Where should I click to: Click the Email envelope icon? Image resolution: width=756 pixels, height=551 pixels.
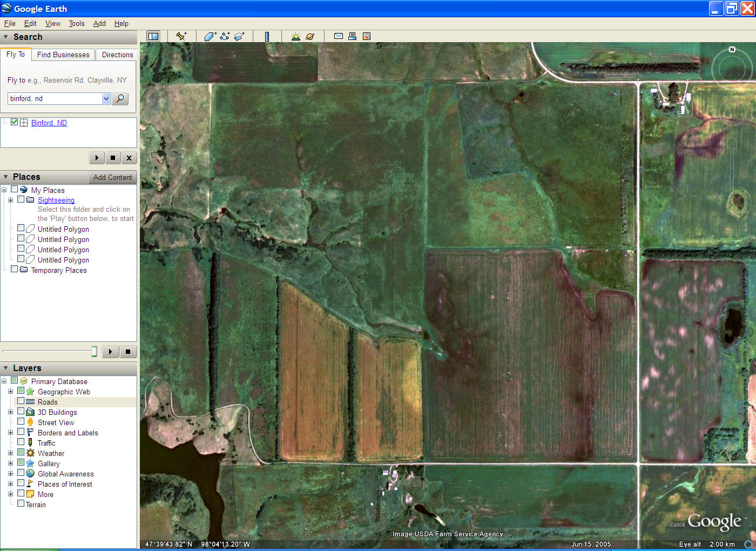(339, 36)
